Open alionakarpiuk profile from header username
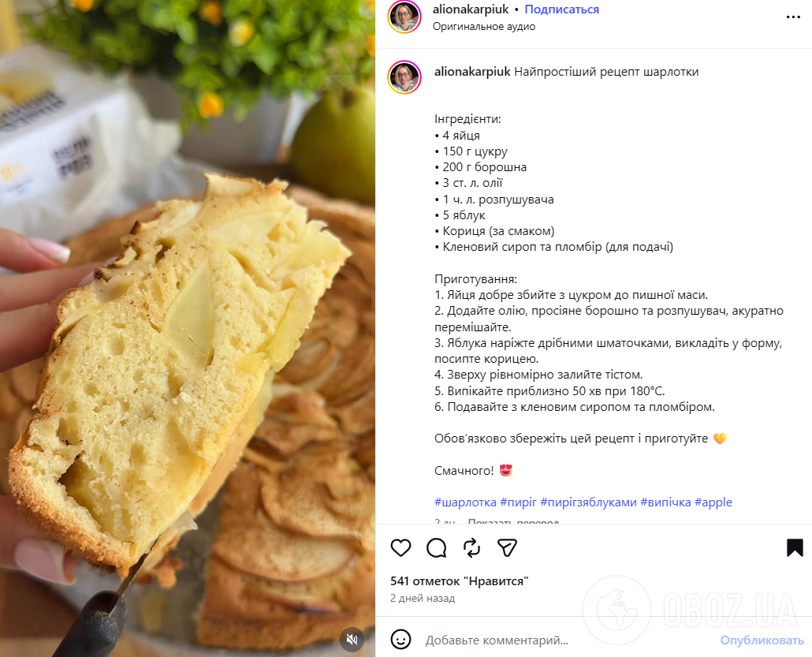 pos(471,9)
